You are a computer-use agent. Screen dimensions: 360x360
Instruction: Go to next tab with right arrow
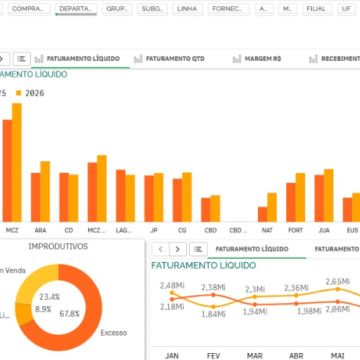[178, 249]
